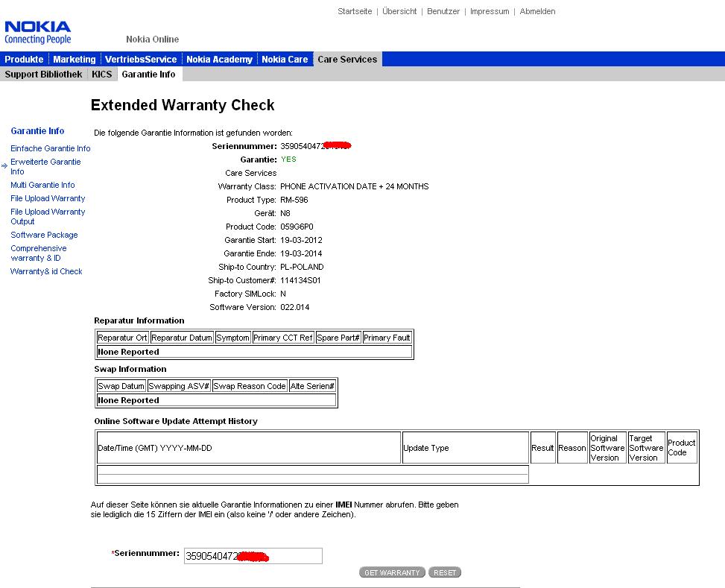Screen dimensions: 725x588
Task: Click the Swap Reason Code column header
Action: tap(250, 386)
